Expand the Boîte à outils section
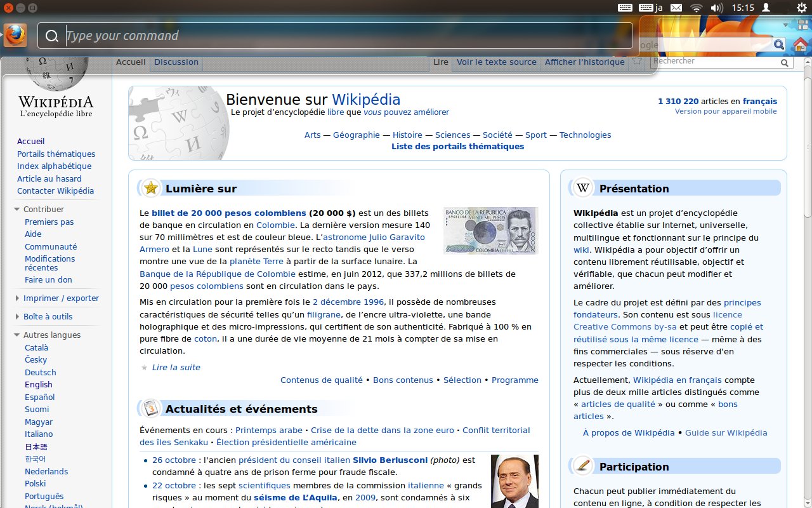The height and width of the screenshot is (508, 812). click(43, 316)
